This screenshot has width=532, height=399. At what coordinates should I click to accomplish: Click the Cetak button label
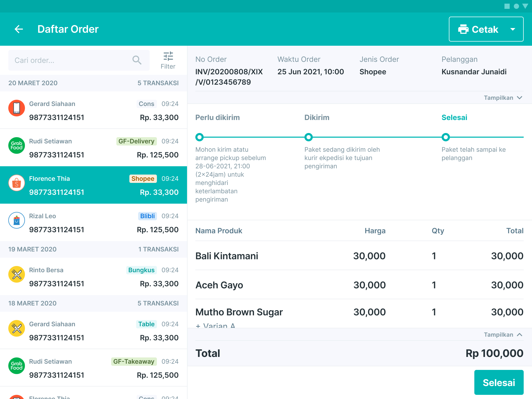click(x=485, y=29)
